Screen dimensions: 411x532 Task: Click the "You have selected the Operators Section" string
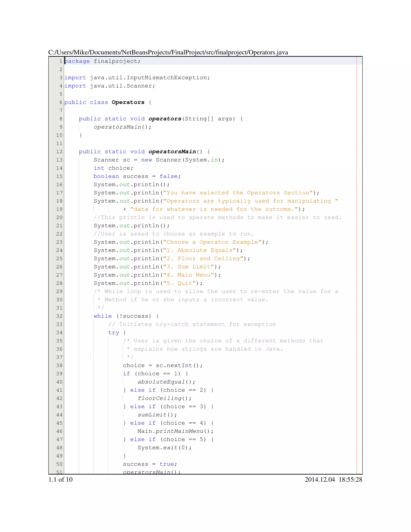point(238,193)
